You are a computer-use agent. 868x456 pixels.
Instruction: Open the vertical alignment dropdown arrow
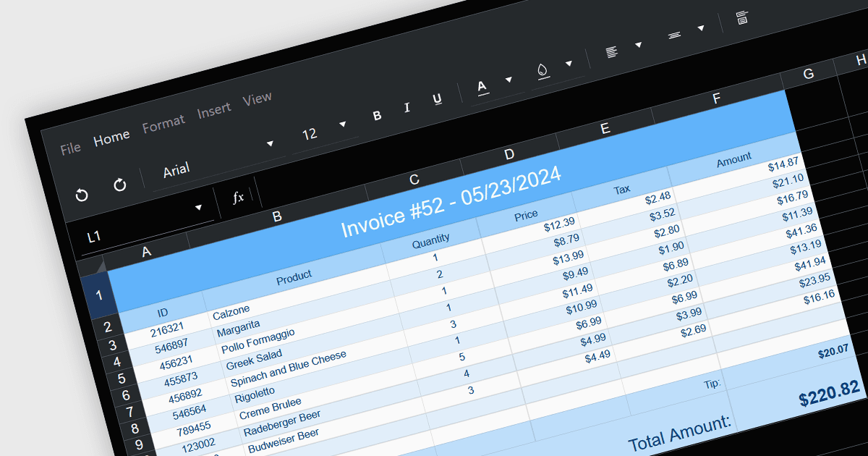700,28
